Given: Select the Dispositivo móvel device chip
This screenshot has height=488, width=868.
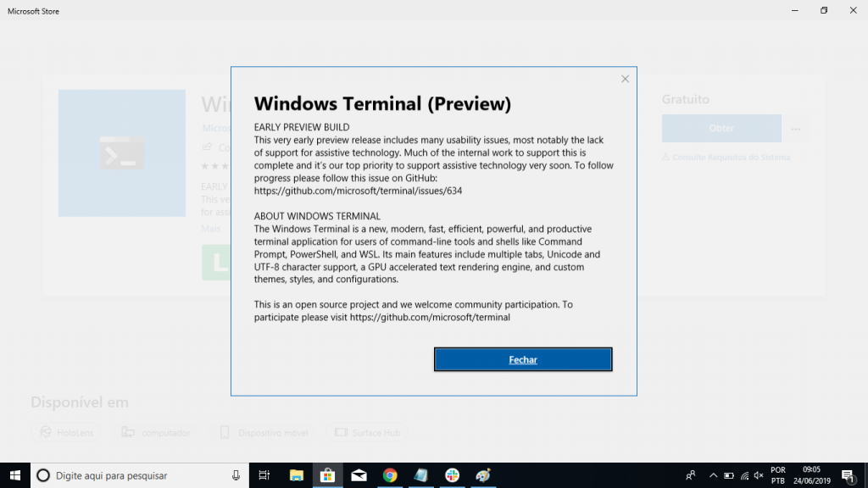Looking at the screenshot, I should click(264, 433).
